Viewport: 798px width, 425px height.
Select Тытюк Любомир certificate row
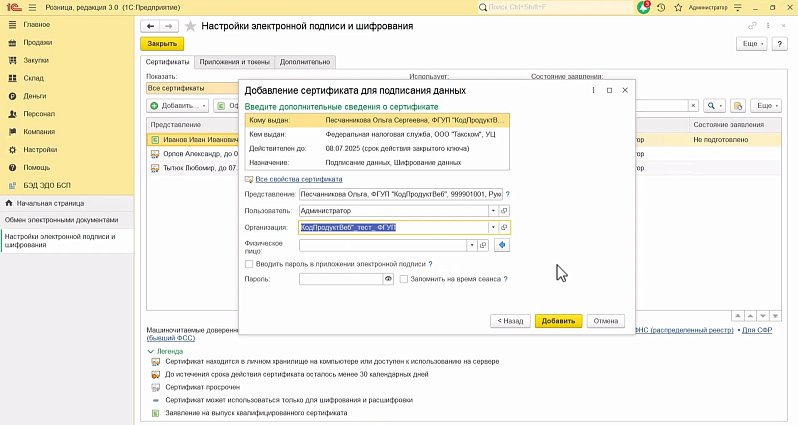tap(193, 167)
